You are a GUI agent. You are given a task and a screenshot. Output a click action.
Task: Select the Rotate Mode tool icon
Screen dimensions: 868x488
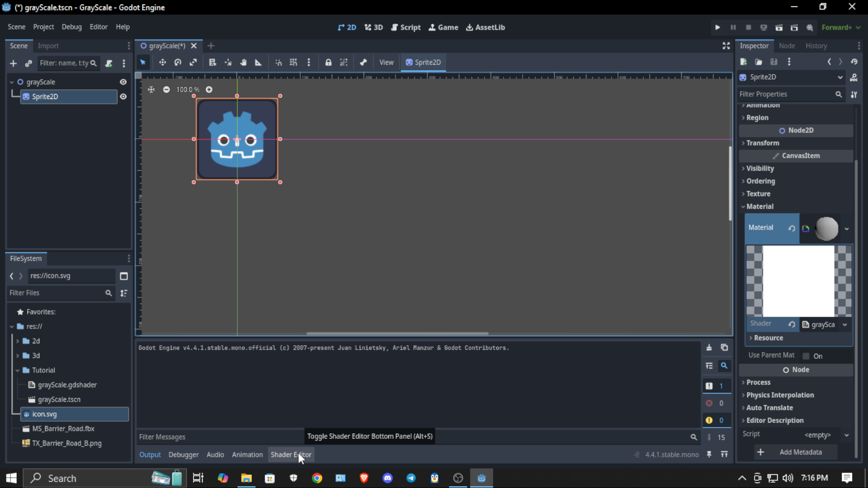coord(178,62)
